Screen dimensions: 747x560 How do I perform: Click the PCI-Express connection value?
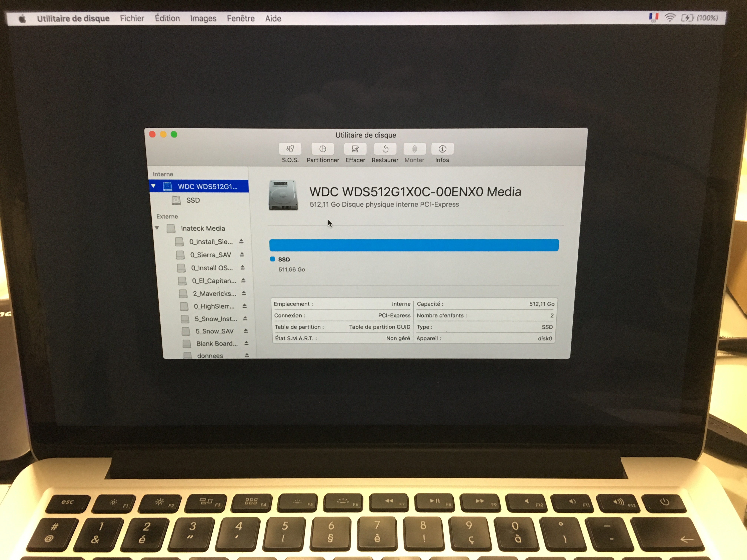[x=394, y=315]
